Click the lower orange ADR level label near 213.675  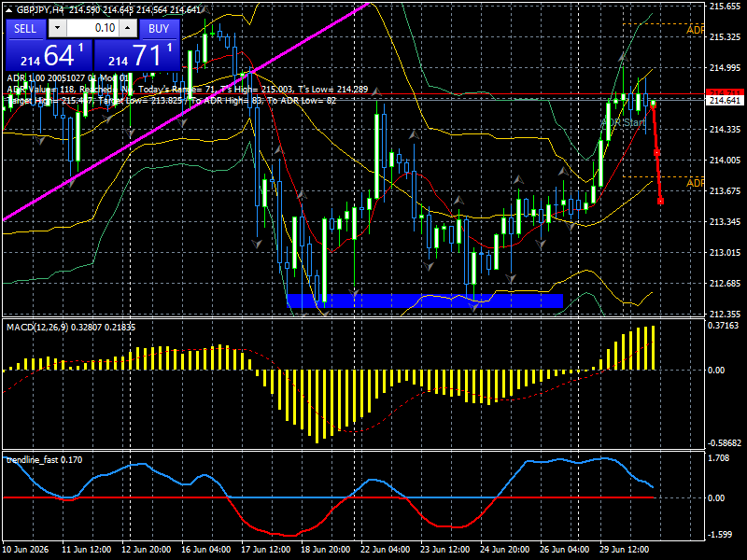click(x=695, y=183)
